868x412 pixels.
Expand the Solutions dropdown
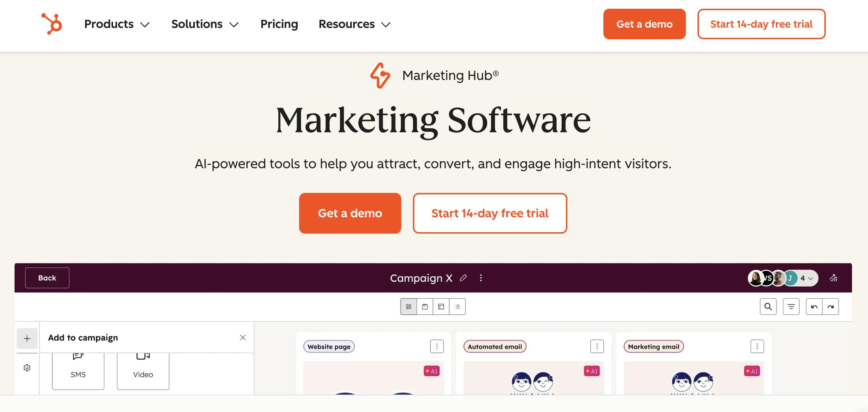[x=204, y=24]
